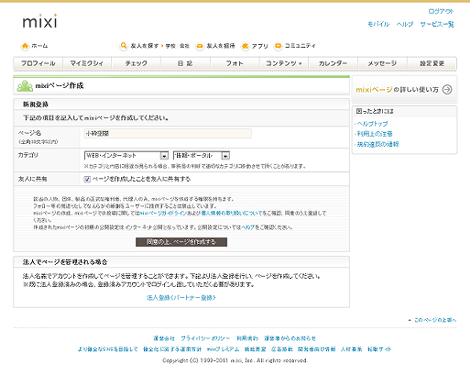Click the 運営者からのお知らせ footer link
The image size is (470, 374).
click(x=290, y=338)
